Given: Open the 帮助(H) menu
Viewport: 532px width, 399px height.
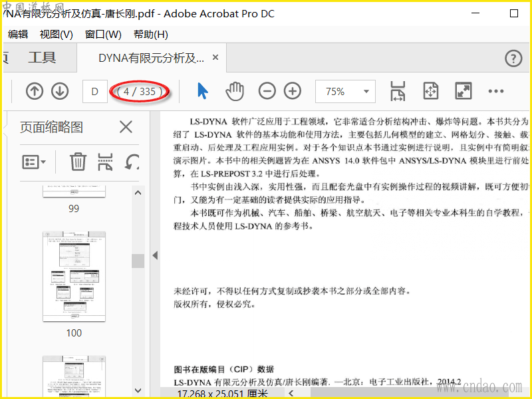Looking at the screenshot, I should click(x=151, y=35).
